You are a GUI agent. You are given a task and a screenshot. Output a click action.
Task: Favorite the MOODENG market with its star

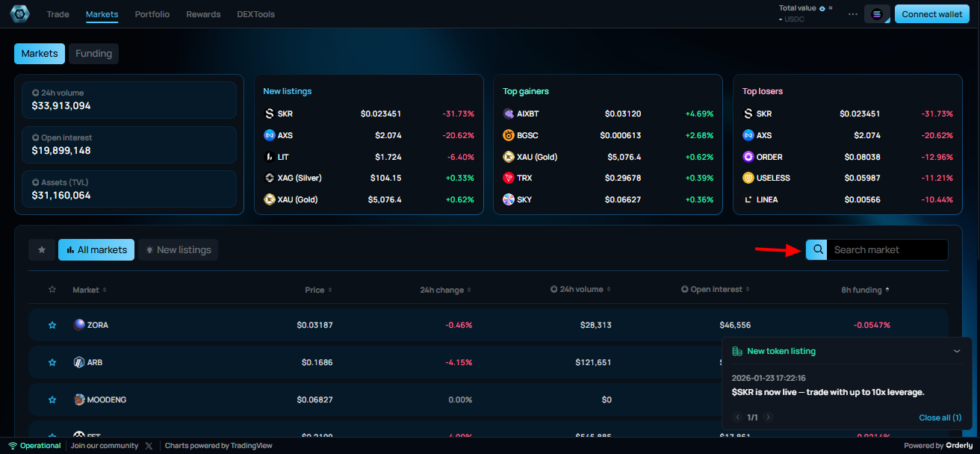point(52,400)
